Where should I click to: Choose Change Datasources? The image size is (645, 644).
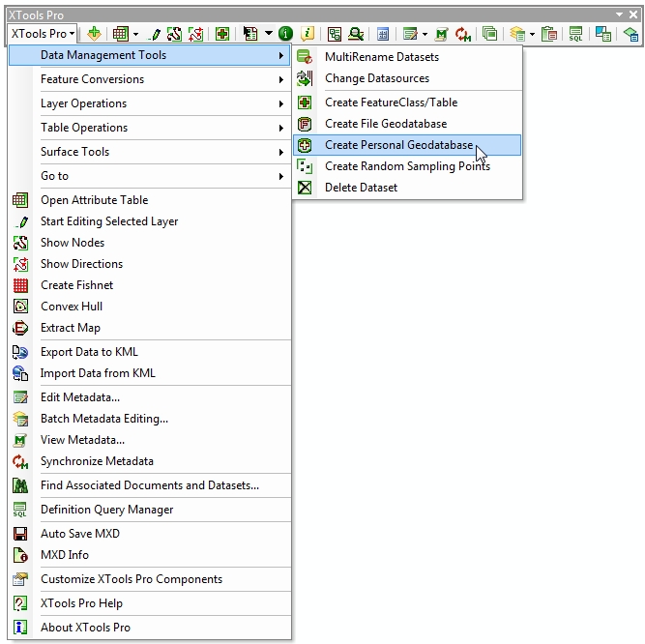tap(407, 78)
